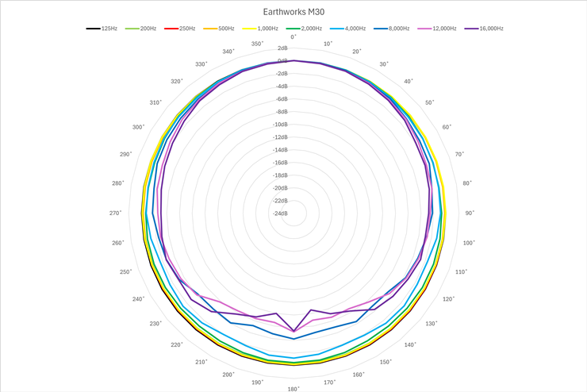Select the 90° angle label
This screenshot has height=392, width=587.
coord(470,213)
